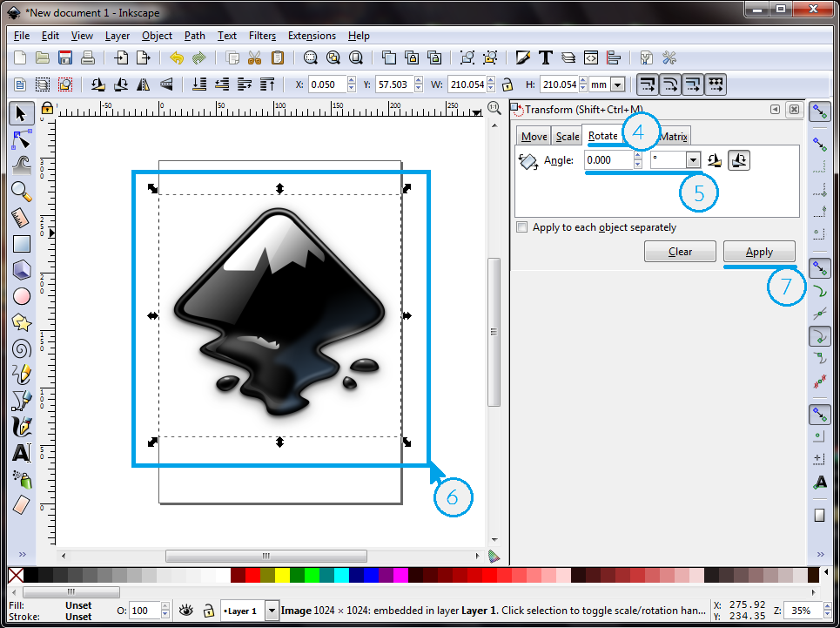The image size is (840, 628).
Task: Expand hidden snap bar chevron
Action: tap(820, 554)
